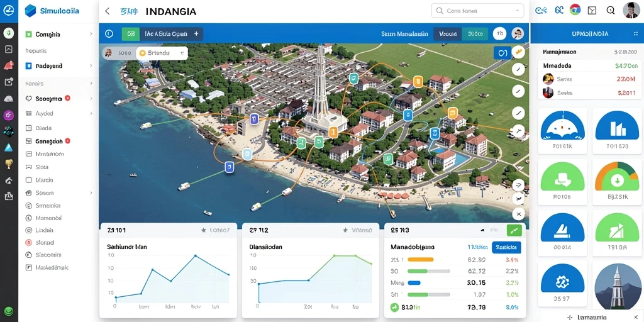Screen dimensions: 644x322
Task: Click the gold trophy icon in the dark rail
Action: (9, 164)
